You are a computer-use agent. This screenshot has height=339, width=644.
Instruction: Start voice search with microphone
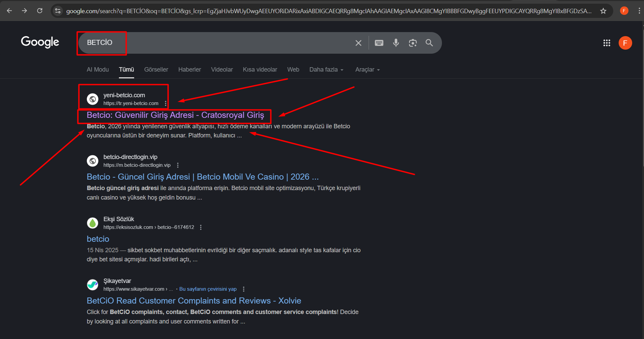click(396, 43)
